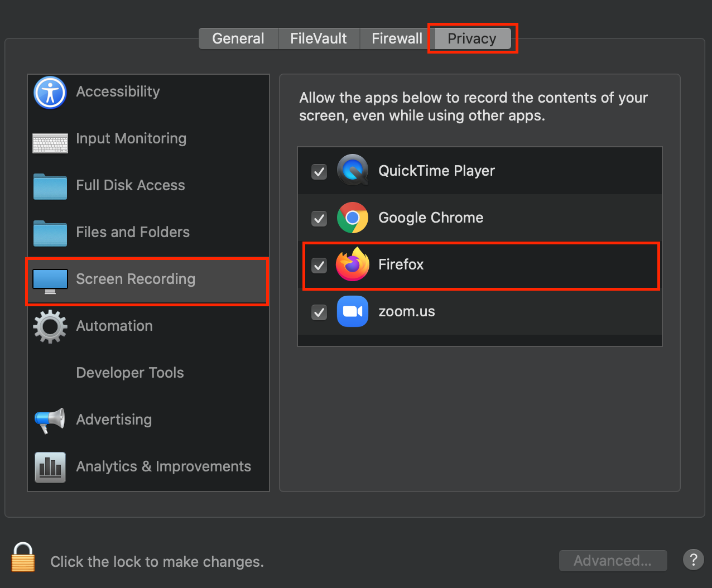Uncheck QuickTime Player screen recording
The height and width of the screenshot is (588, 712).
(319, 171)
